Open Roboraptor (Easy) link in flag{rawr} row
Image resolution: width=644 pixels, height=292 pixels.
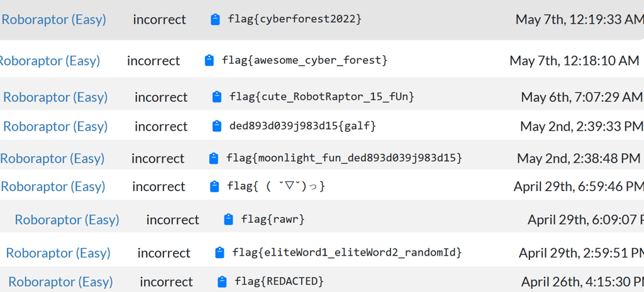point(67,220)
